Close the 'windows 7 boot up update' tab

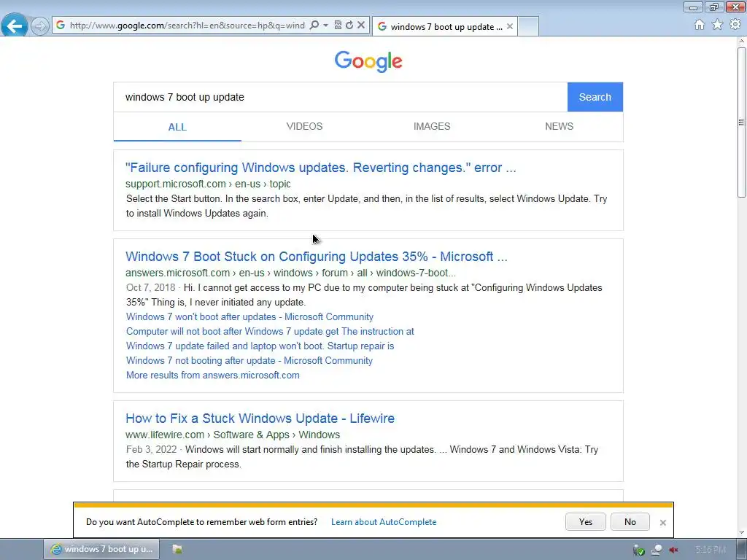point(510,27)
